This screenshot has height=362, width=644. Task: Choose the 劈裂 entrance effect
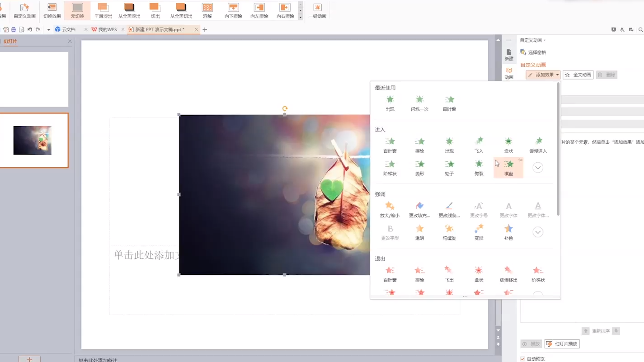479,167
